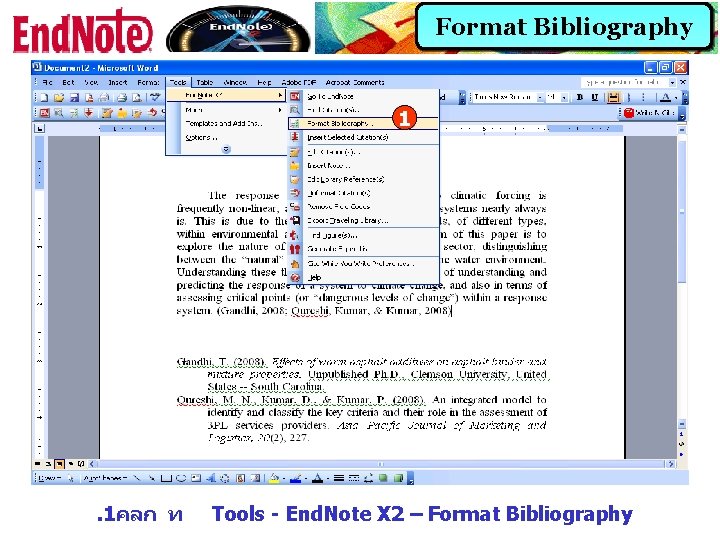This screenshot has height=540, width=720.
Task: Choose Format Bibliography submenu item
Action: coord(363,124)
